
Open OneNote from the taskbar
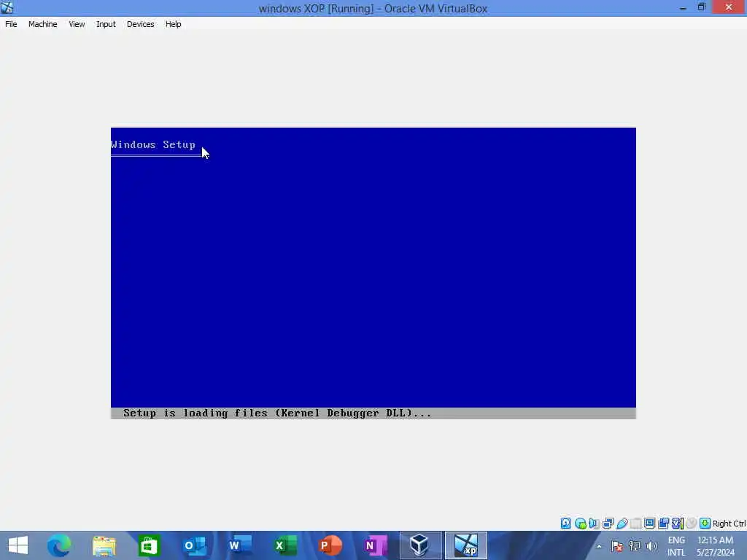pos(376,545)
